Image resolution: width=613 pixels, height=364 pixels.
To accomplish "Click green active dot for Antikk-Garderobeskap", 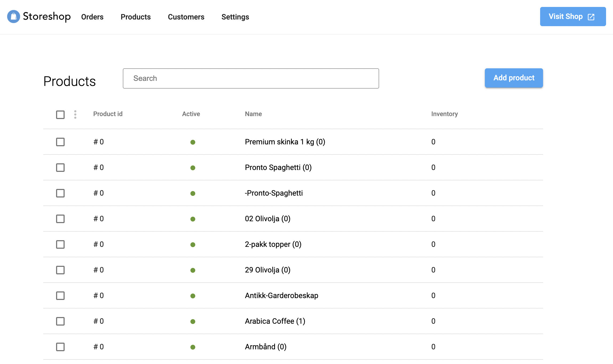I will point(193,296).
